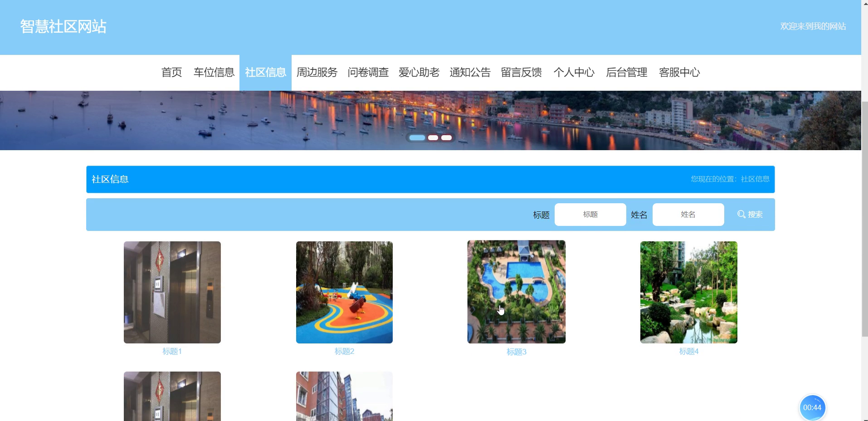The width and height of the screenshot is (868, 421).
Task: Click the 00:44 timer bubble
Action: [x=812, y=407]
